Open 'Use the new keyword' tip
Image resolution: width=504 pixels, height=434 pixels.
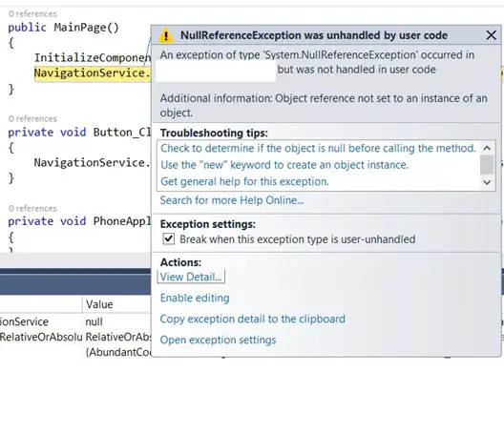[284, 165]
